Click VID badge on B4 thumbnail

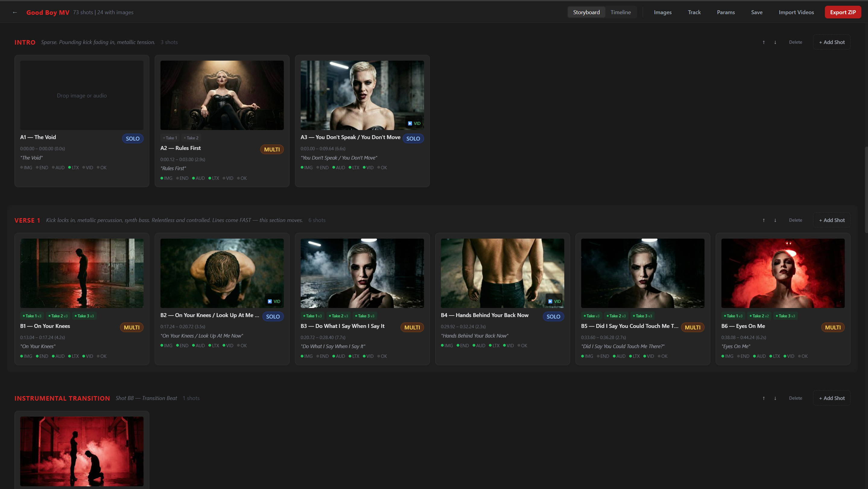click(x=554, y=301)
